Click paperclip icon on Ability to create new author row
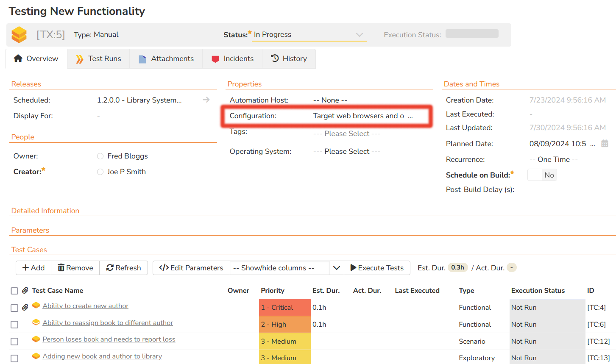The height and width of the screenshot is (364, 616). 25,307
